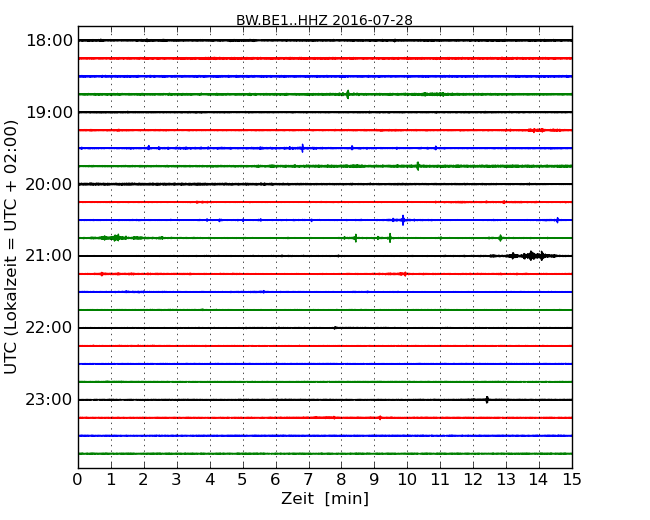Screen dimensions: 650x520
Task: Click the green spike near minute 10 on 19:45 trace
Action: tap(417, 166)
